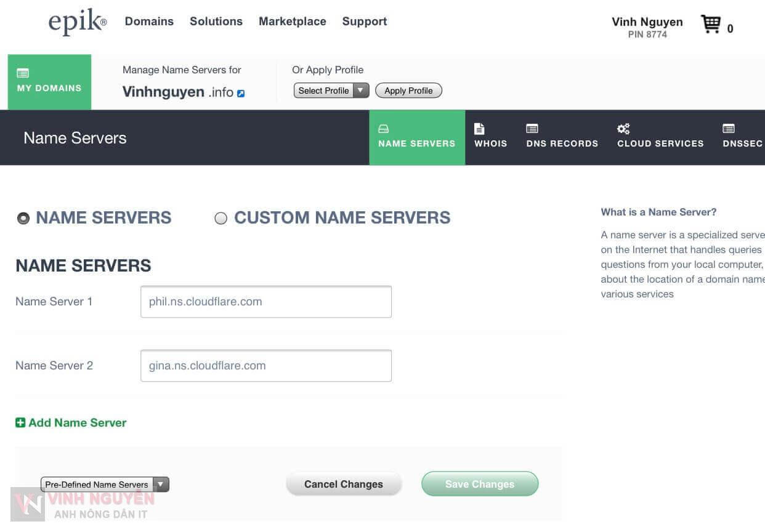Open external link icon beside Vinhnguyen.info
The height and width of the screenshot is (532, 765).
[x=241, y=93]
